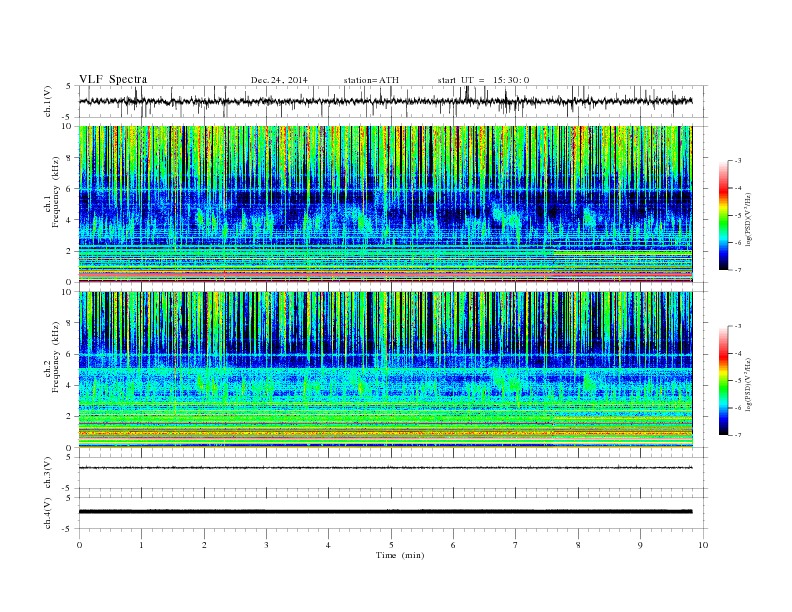Screen dimensions: 792x612
Task: Click the ch.2 color scale bar
Action: coord(723,380)
